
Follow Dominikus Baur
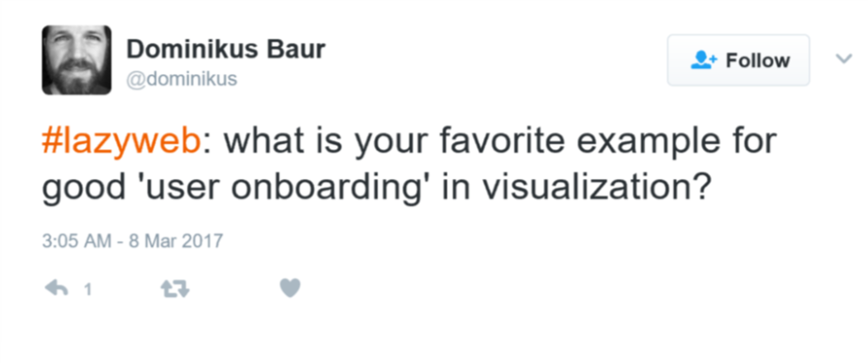(738, 60)
